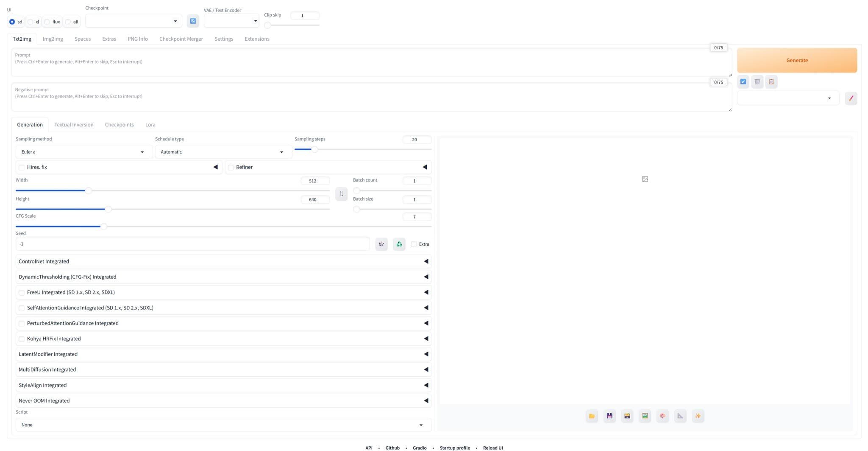868x451 pixels.
Task: Click the Reload UI footer link
Action: click(x=493, y=448)
